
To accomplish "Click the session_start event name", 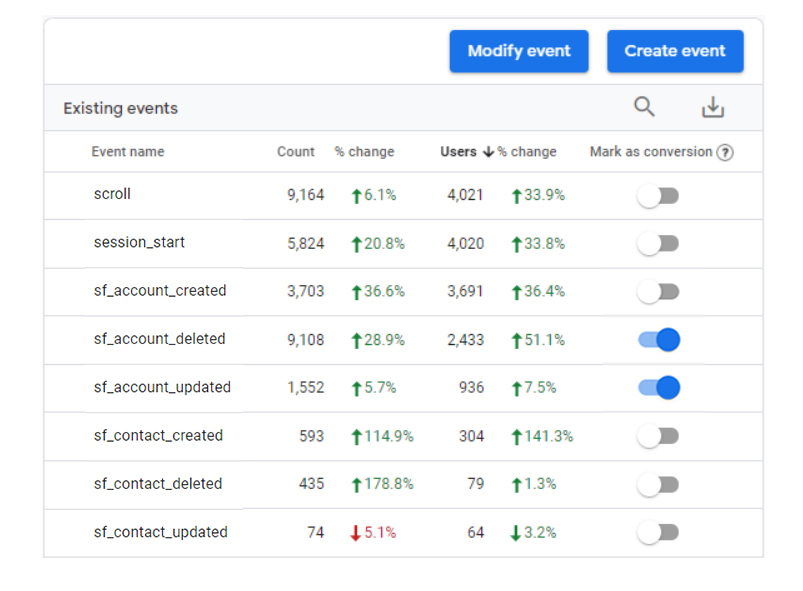I will pos(139,242).
